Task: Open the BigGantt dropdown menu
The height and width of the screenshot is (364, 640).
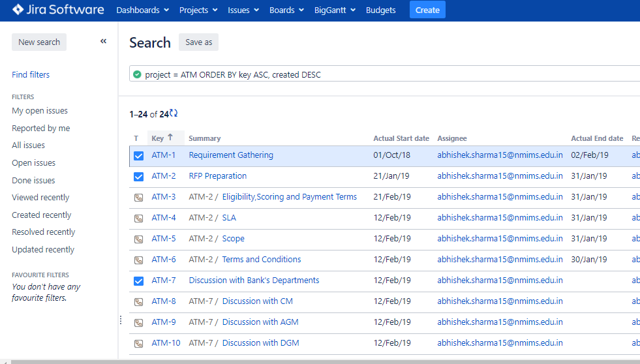Action: [x=335, y=10]
